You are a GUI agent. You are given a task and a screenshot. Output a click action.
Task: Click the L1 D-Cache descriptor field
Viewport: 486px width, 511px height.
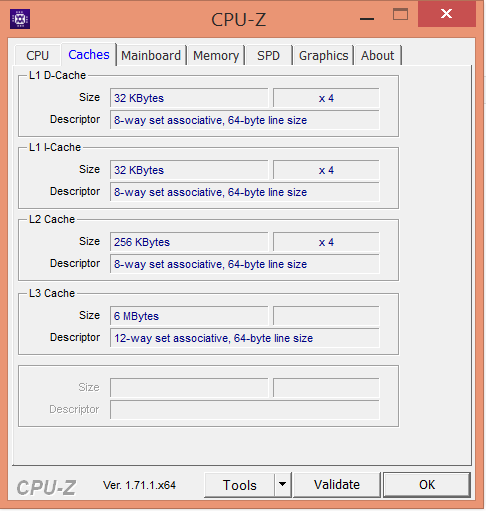click(x=245, y=120)
